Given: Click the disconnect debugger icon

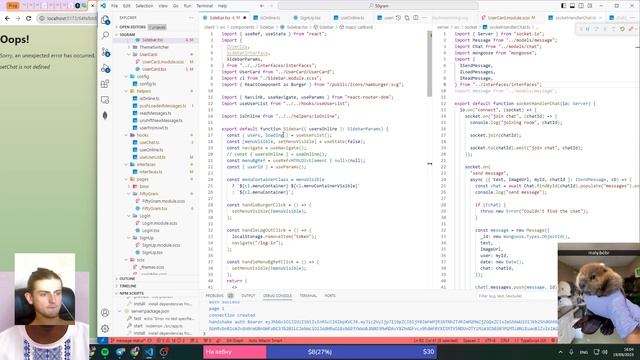Looking at the screenshot, I should click(x=631, y=29).
